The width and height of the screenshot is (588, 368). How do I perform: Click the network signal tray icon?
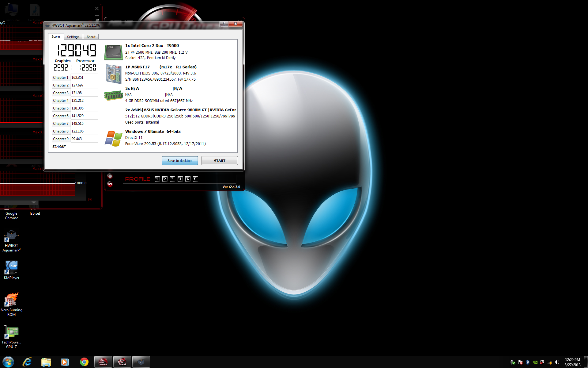550,362
